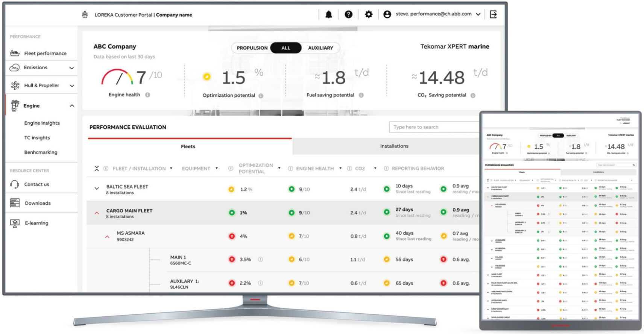The image size is (644, 334).
Task: Select the ALL filter toggle
Action: (286, 48)
